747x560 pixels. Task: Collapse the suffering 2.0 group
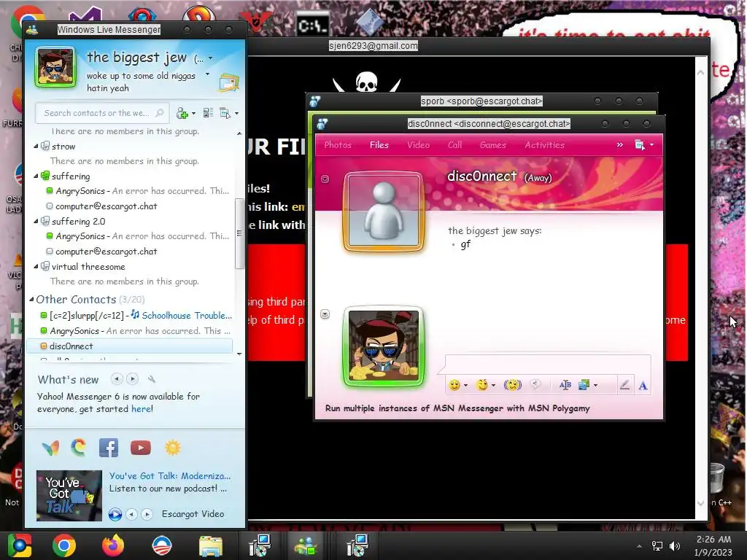pyautogui.click(x=36, y=222)
